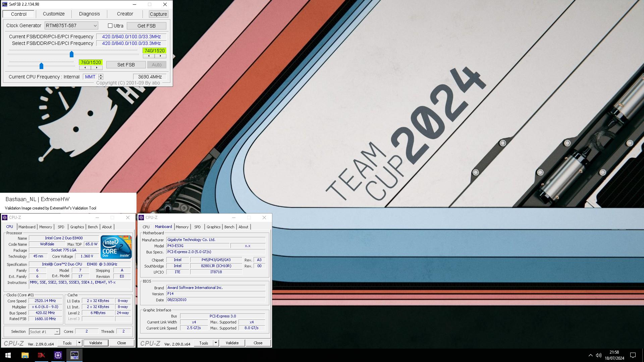This screenshot has height=362, width=644.
Task: Open Socket #1 selection dropdown
Action: [x=44, y=331]
